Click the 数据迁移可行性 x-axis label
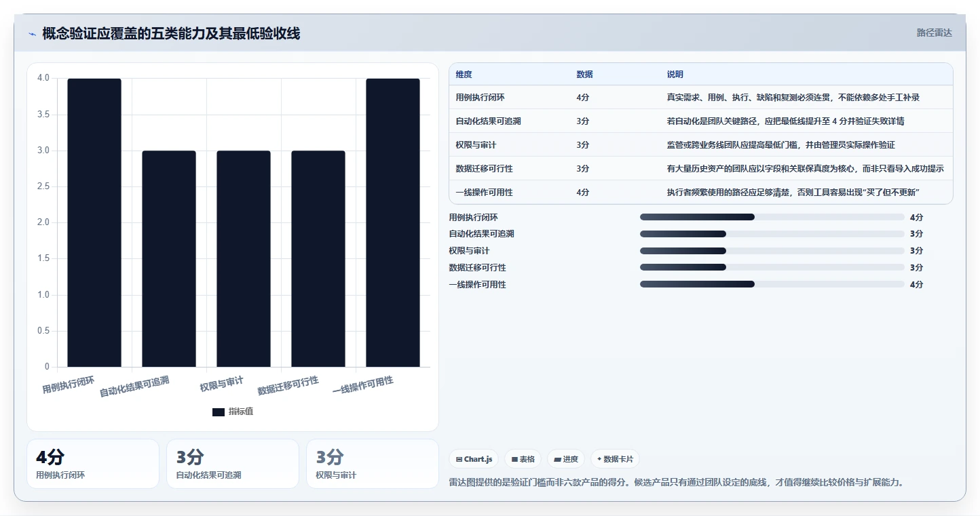980x516 pixels. click(x=288, y=386)
